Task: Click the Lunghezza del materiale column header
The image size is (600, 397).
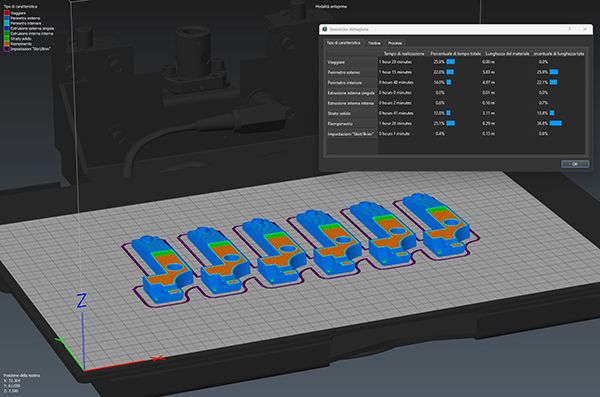Action: click(x=507, y=54)
